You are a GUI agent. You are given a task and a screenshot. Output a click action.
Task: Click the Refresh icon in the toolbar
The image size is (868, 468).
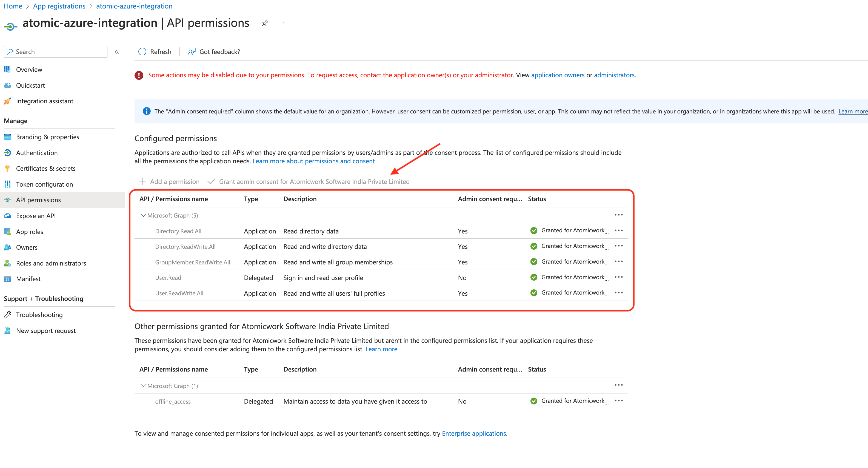coord(142,52)
